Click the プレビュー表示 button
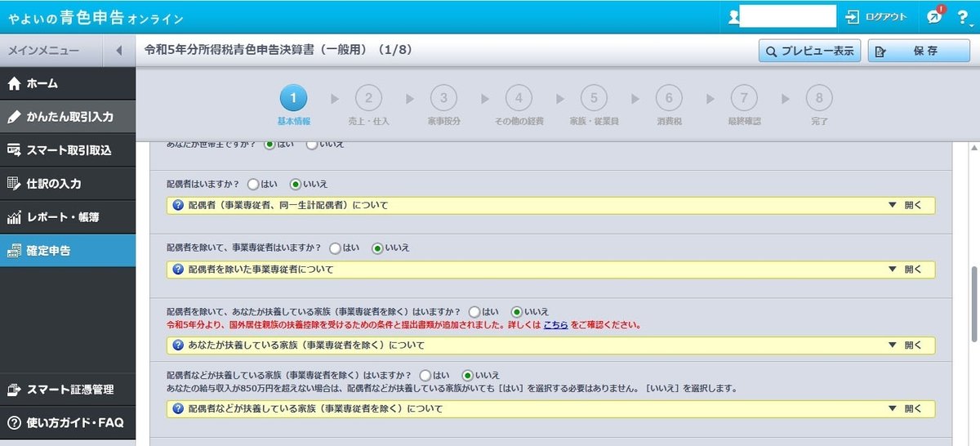Image resolution: width=980 pixels, height=446 pixels. [810, 51]
